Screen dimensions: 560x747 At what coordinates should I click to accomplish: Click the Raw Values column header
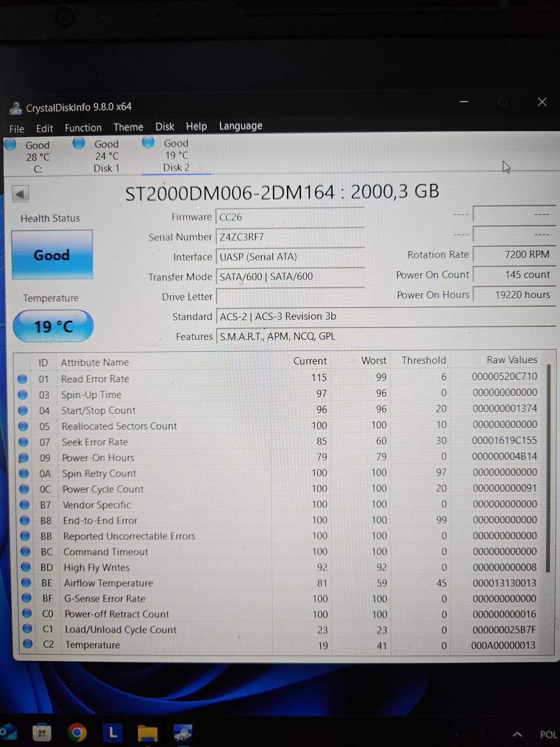[512, 360]
